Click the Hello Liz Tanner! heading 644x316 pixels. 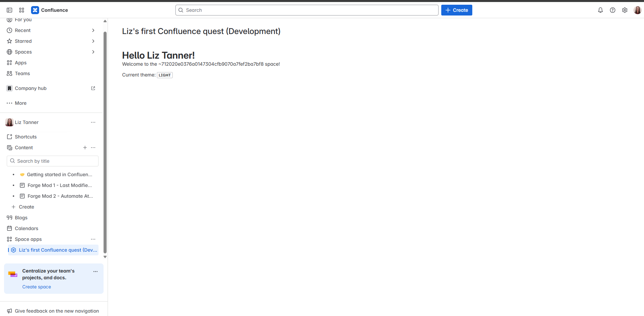click(x=158, y=55)
